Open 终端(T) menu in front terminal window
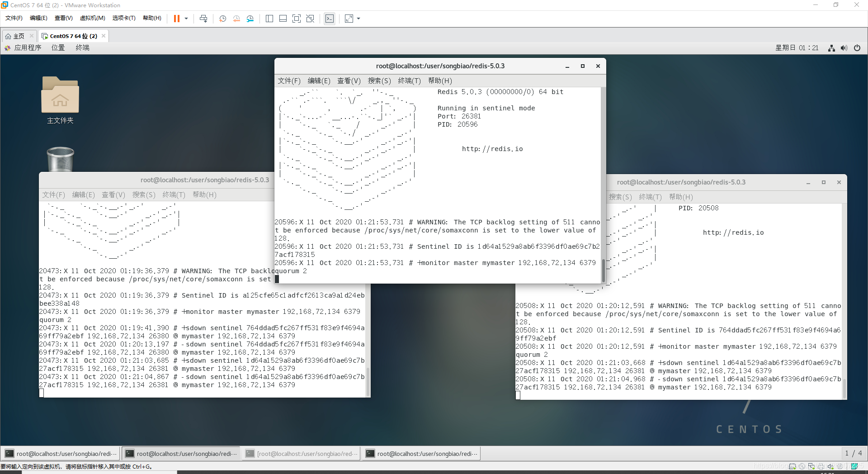The width and height of the screenshot is (868, 474). (x=409, y=81)
